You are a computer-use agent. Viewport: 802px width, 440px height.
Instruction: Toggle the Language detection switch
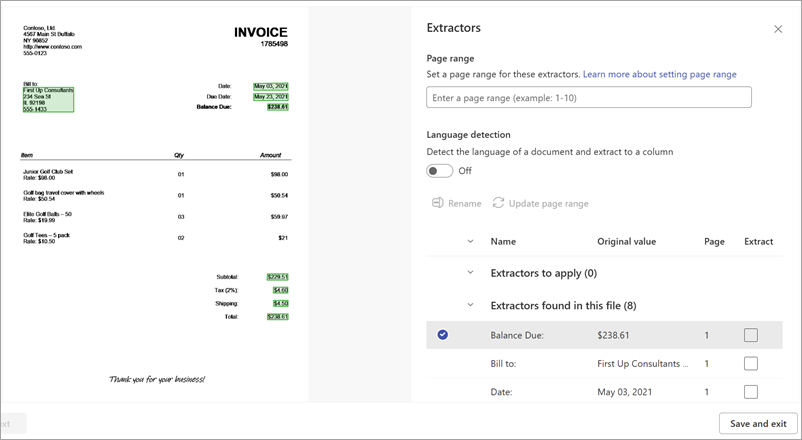click(439, 171)
